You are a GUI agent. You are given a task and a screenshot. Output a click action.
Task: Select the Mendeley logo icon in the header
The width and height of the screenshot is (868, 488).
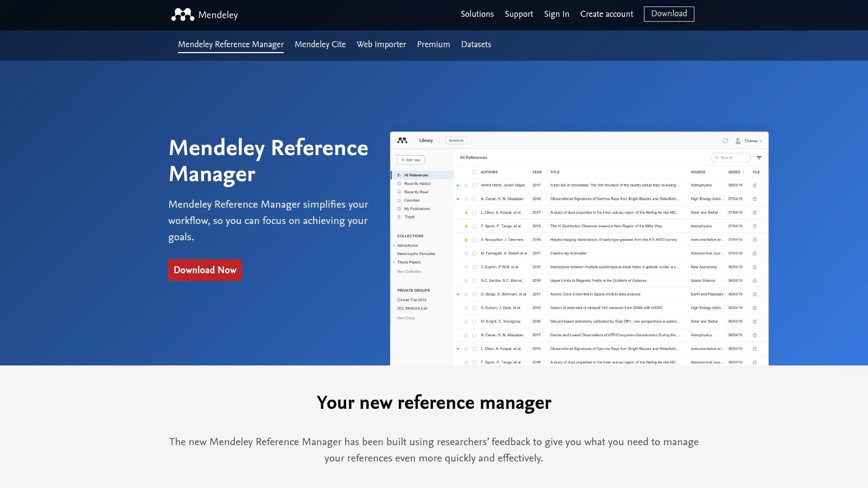click(183, 14)
